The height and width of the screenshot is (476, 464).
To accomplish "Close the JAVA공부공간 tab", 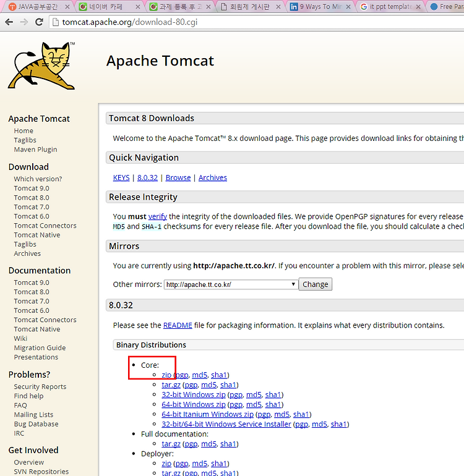I will (x=67, y=7).
